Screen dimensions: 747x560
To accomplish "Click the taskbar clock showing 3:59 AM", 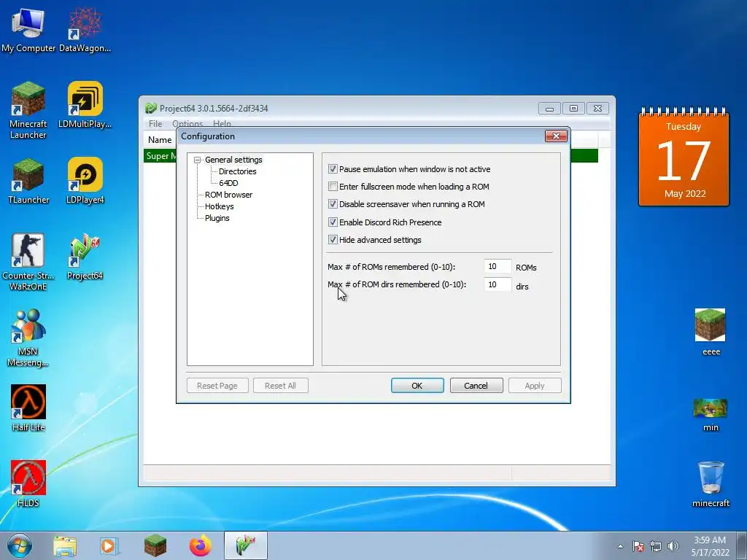I will click(x=710, y=546).
